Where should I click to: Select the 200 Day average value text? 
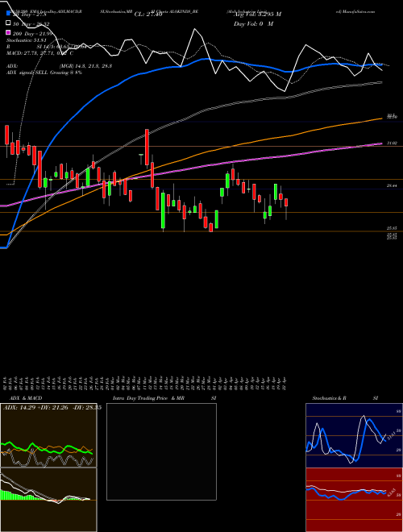point(33,33)
